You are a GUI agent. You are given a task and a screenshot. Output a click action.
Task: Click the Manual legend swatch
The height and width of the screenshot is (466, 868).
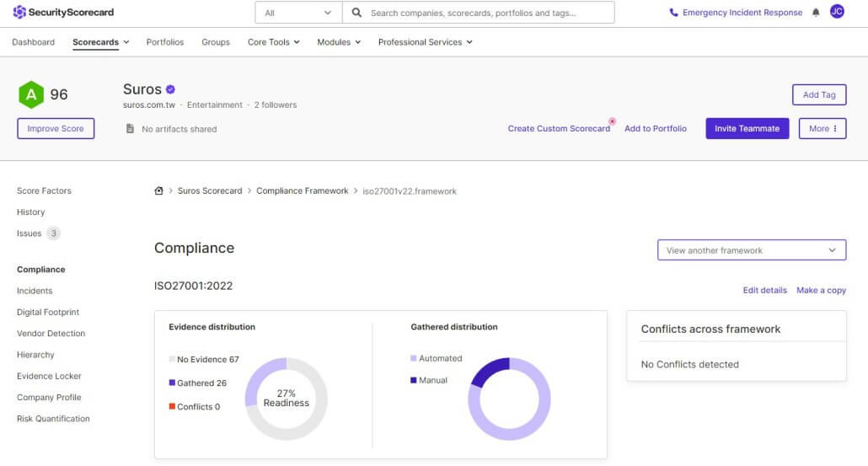click(x=414, y=380)
